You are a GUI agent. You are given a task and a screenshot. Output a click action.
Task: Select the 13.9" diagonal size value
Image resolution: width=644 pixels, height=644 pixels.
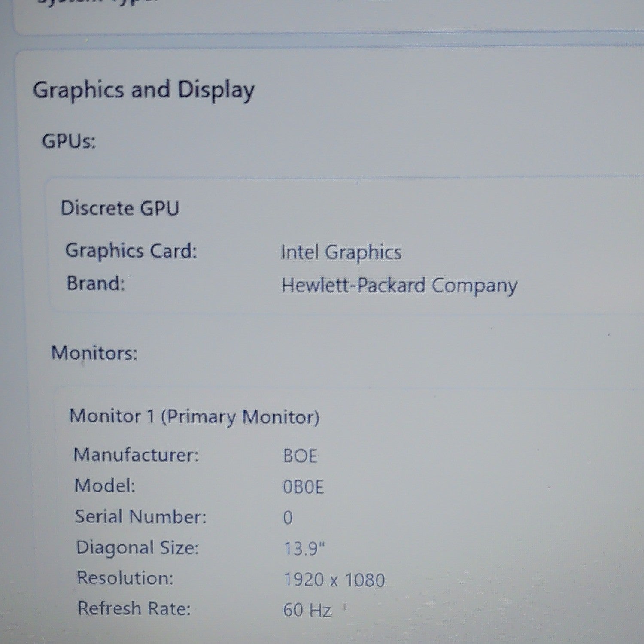click(x=304, y=549)
